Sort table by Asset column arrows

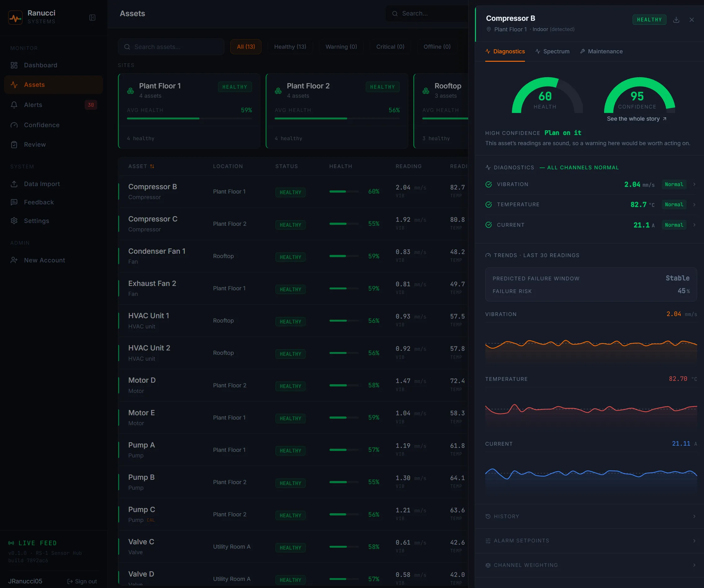(152, 166)
